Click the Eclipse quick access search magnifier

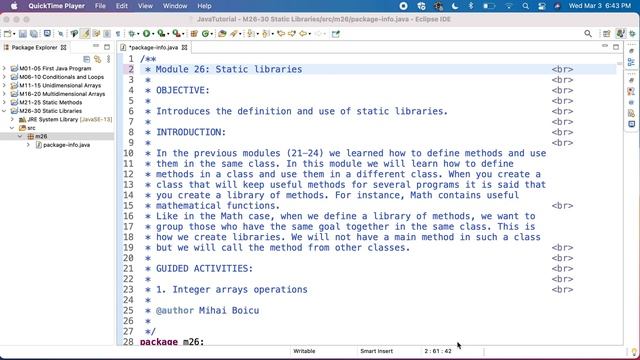click(x=588, y=34)
